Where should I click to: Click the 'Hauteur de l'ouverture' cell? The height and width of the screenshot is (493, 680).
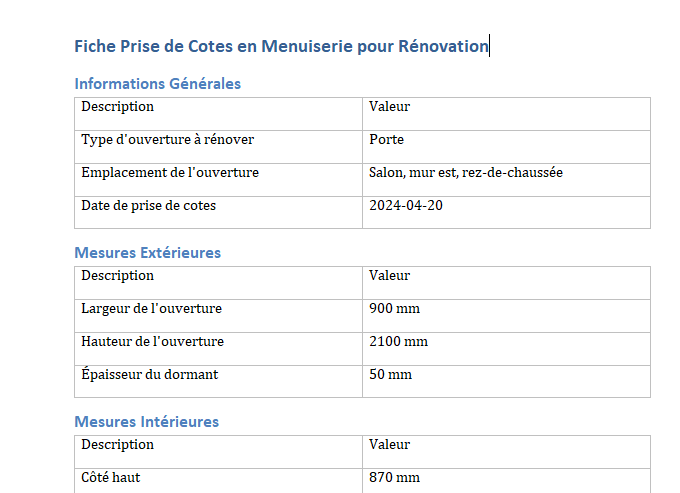[x=219, y=349]
